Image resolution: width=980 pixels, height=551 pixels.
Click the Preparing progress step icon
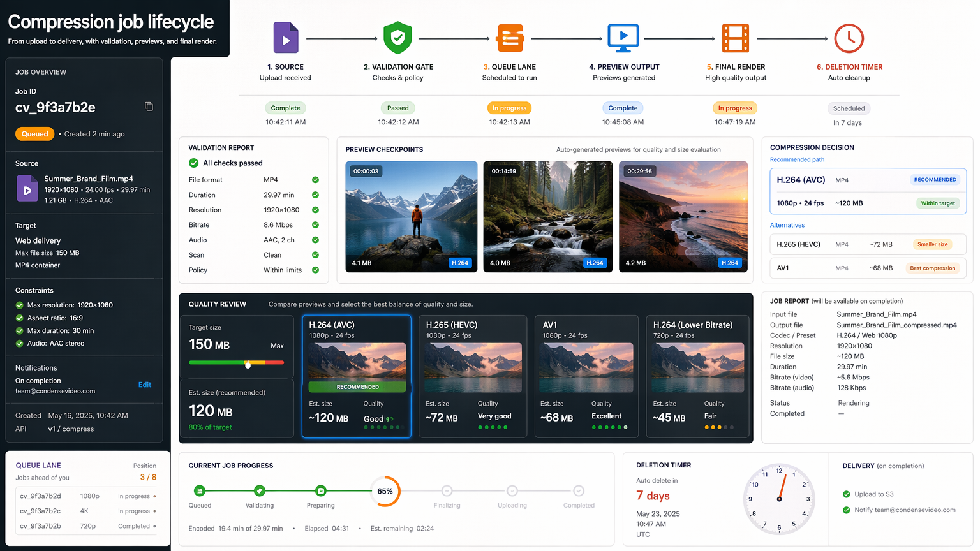(321, 490)
